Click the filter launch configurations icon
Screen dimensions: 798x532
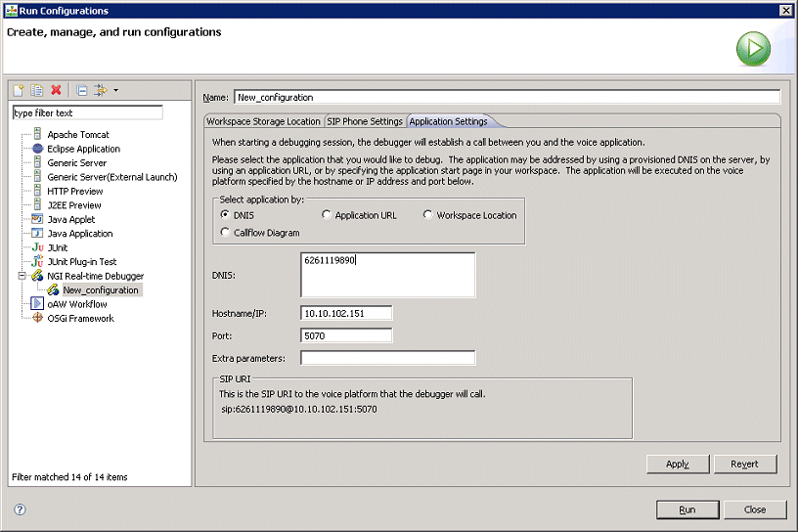click(101, 90)
